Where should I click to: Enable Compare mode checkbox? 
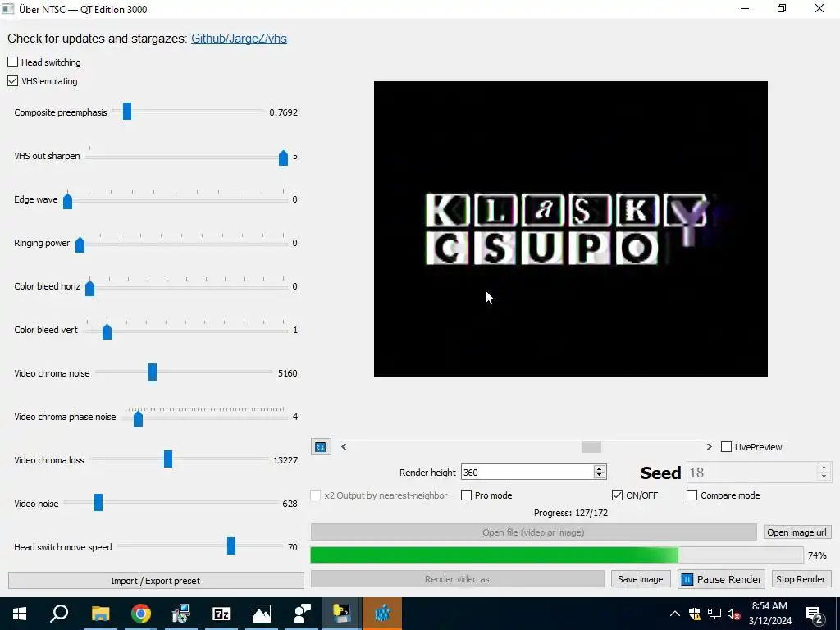[x=692, y=495]
